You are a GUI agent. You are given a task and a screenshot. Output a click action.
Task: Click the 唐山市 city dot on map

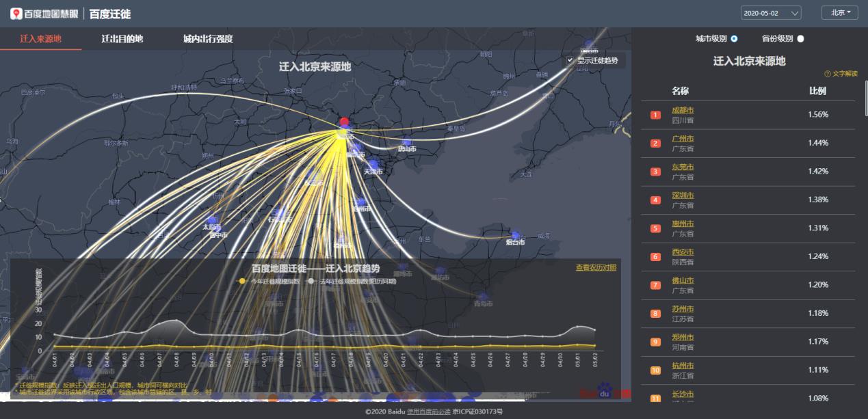[x=408, y=144]
